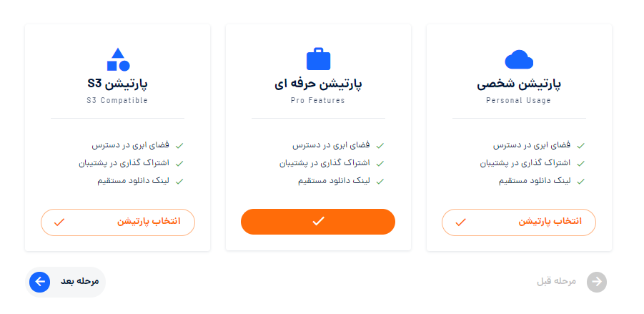Image resolution: width=644 pixels, height=314 pixels.
Task: Click the gray right arrow previous step icon
Action: 597,282
